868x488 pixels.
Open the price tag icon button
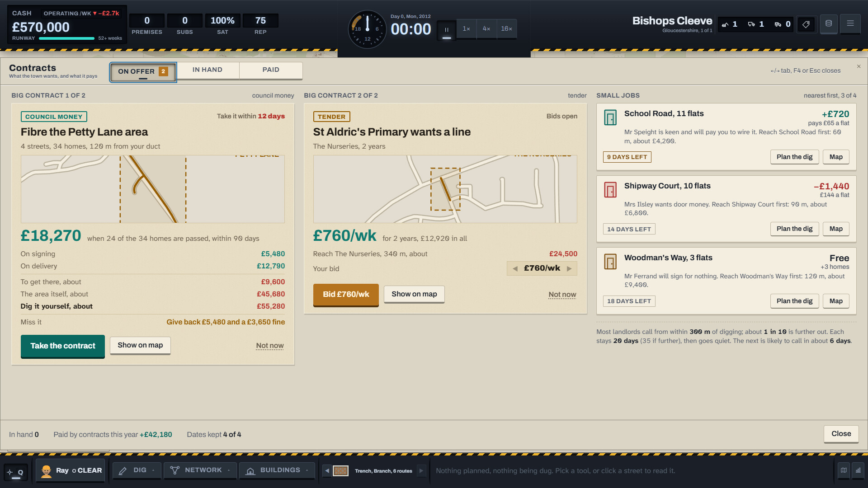click(x=806, y=24)
